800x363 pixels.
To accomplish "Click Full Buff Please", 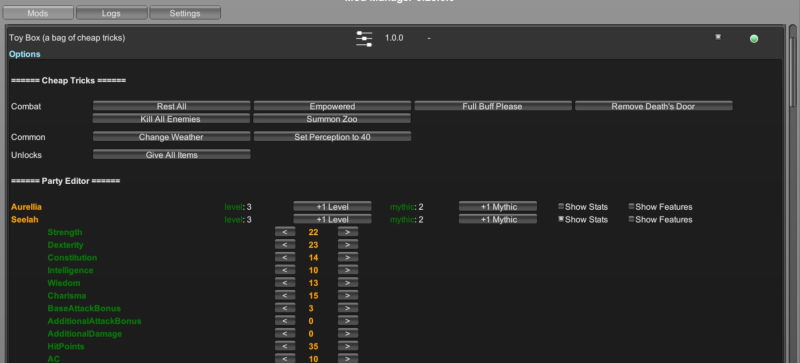I will pos(493,106).
